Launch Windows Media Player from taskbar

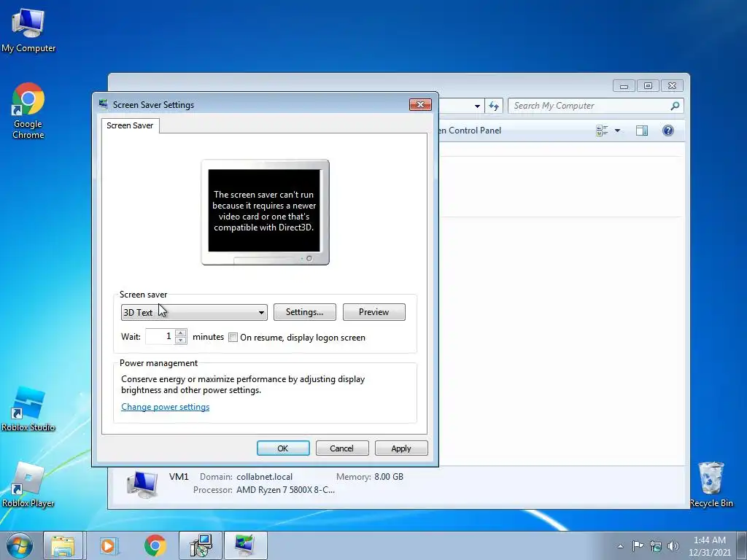point(109,545)
